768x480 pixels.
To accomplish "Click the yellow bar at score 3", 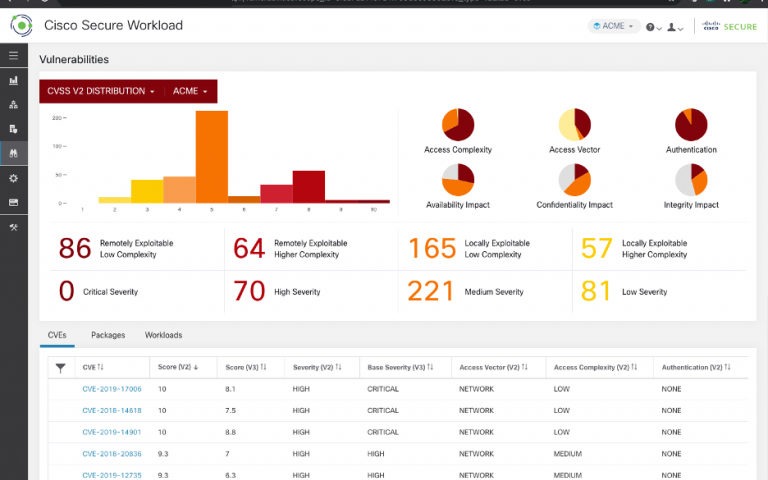I will point(147,192).
